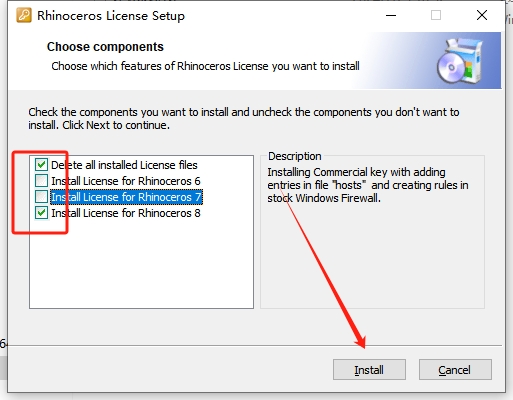Click the 'Rhinoceros License Setup' title text
Screen dimensions: 513x400
(x=111, y=16)
